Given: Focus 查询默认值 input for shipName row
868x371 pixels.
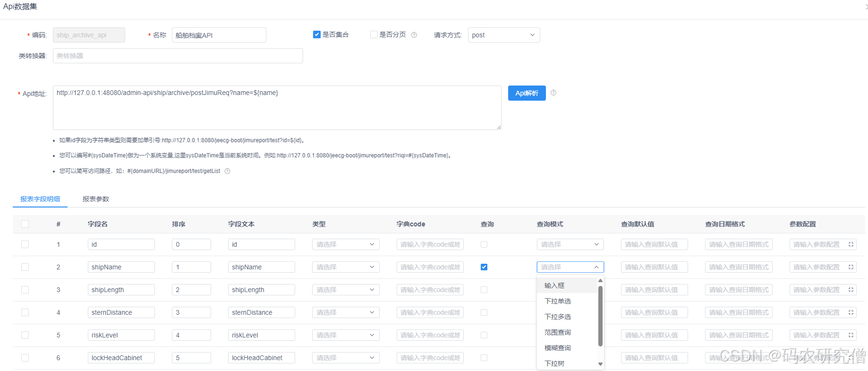Looking at the screenshot, I should 655,267.
